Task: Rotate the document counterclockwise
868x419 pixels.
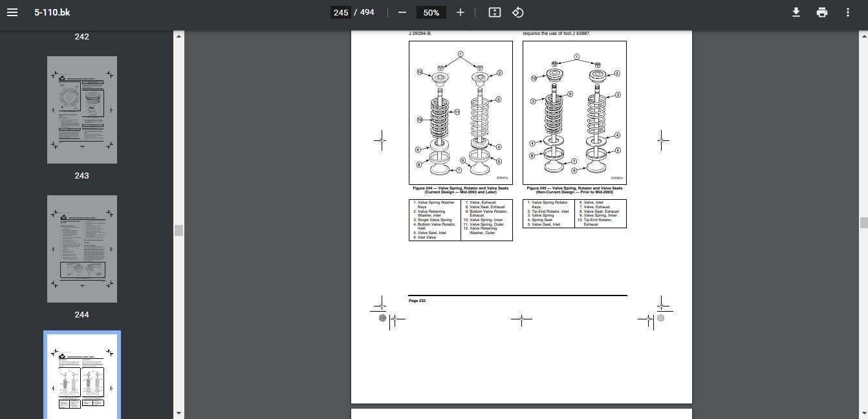Action: click(518, 12)
